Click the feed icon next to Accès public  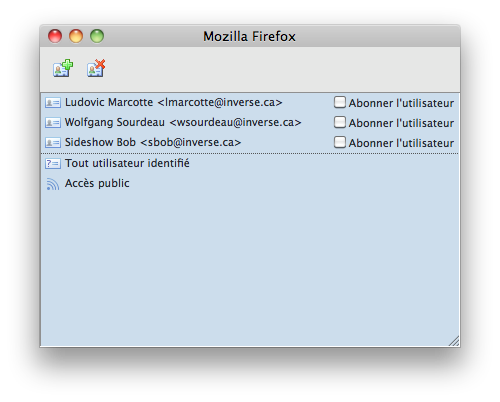coord(53,184)
